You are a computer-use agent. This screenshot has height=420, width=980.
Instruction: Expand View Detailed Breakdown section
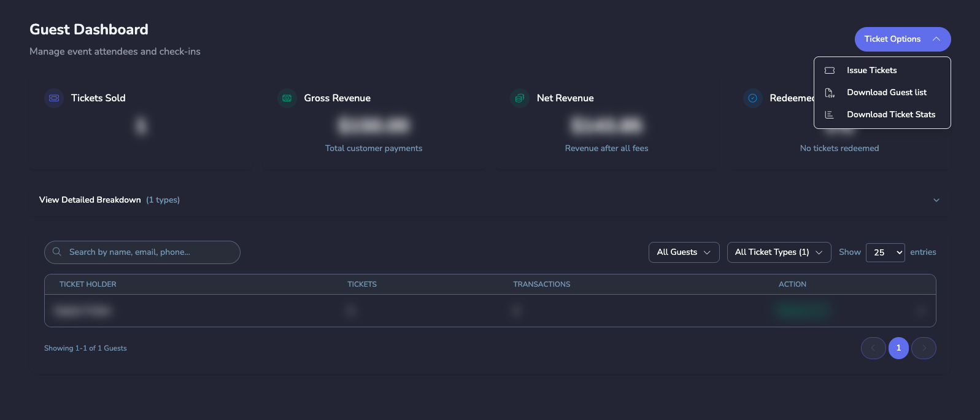490,200
